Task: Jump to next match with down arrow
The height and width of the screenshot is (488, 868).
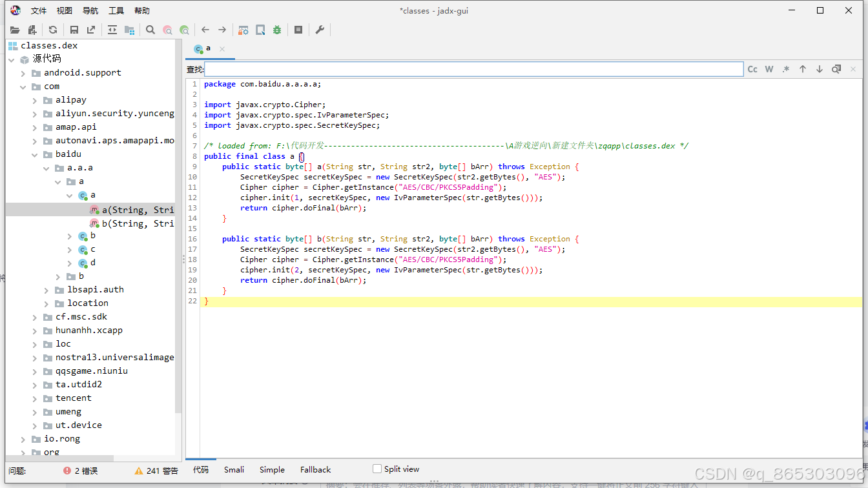Action: coord(820,69)
